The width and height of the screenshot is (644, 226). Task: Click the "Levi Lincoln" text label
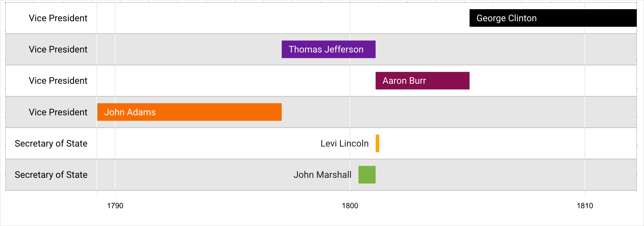pos(344,143)
